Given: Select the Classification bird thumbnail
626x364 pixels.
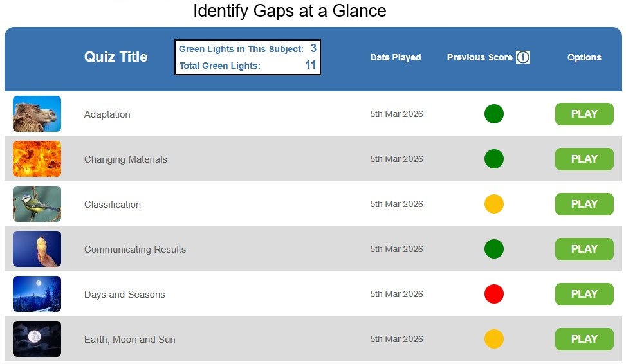Looking at the screenshot, I should 37,204.
